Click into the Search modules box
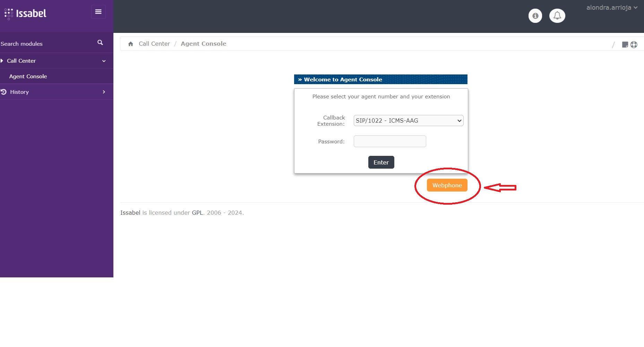 [x=45, y=44]
